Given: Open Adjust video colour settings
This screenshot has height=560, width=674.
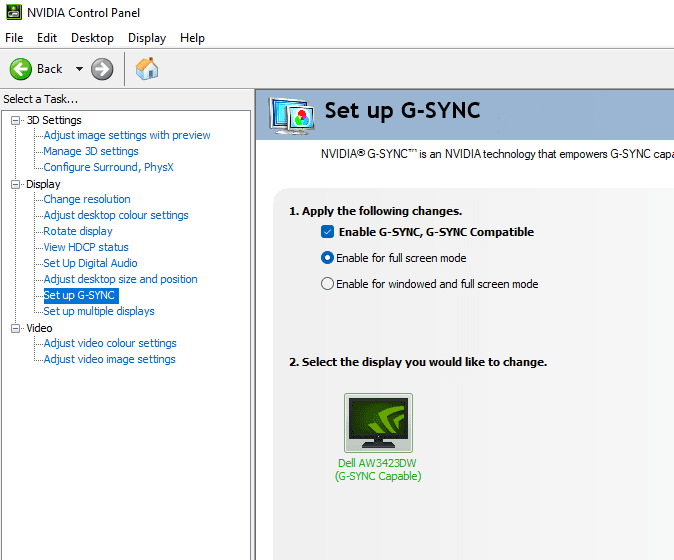Looking at the screenshot, I should coord(110,343).
